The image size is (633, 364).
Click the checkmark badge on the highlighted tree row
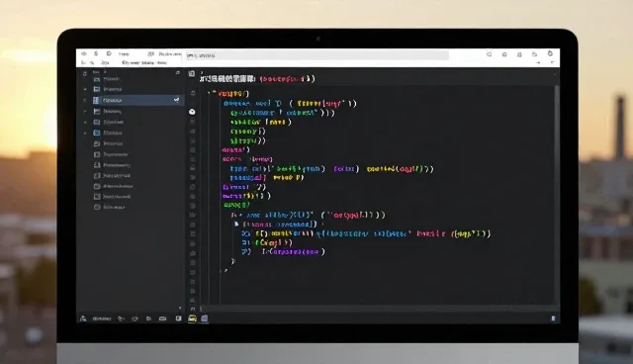tap(176, 100)
